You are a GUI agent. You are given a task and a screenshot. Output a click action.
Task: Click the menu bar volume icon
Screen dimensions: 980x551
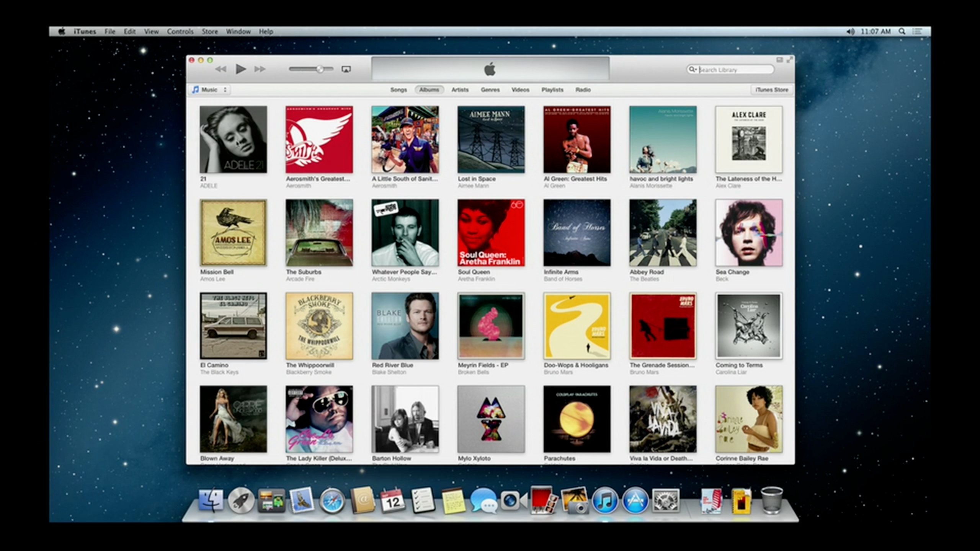(850, 31)
